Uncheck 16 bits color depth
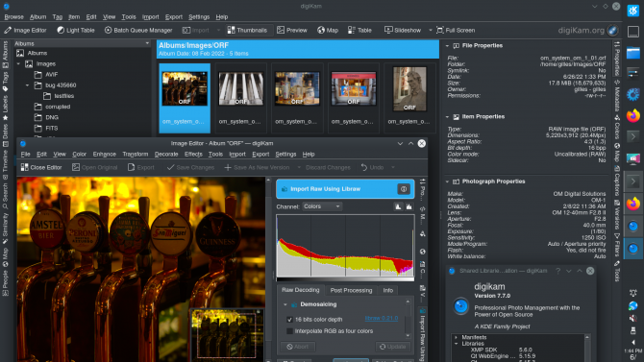This screenshot has height=362, width=644. (289, 320)
